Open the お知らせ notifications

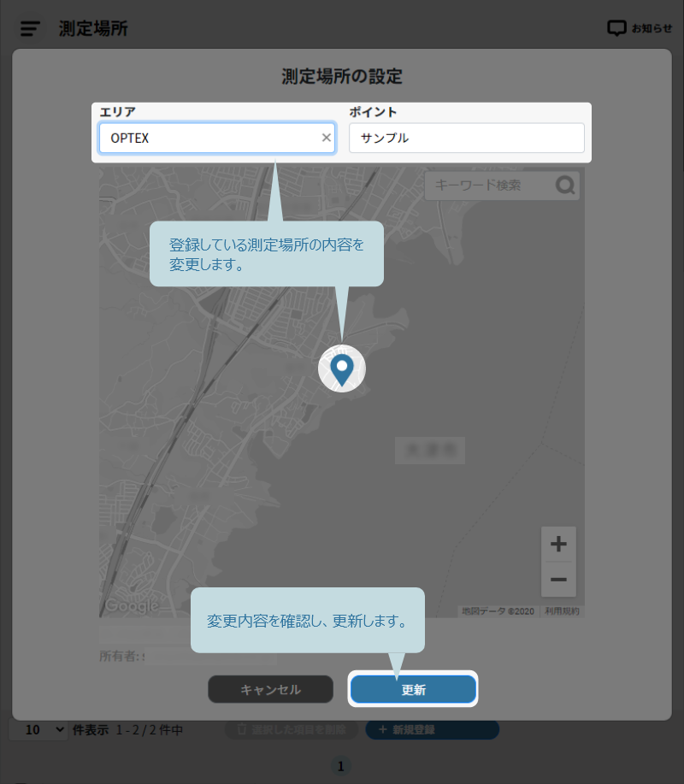[x=640, y=28]
